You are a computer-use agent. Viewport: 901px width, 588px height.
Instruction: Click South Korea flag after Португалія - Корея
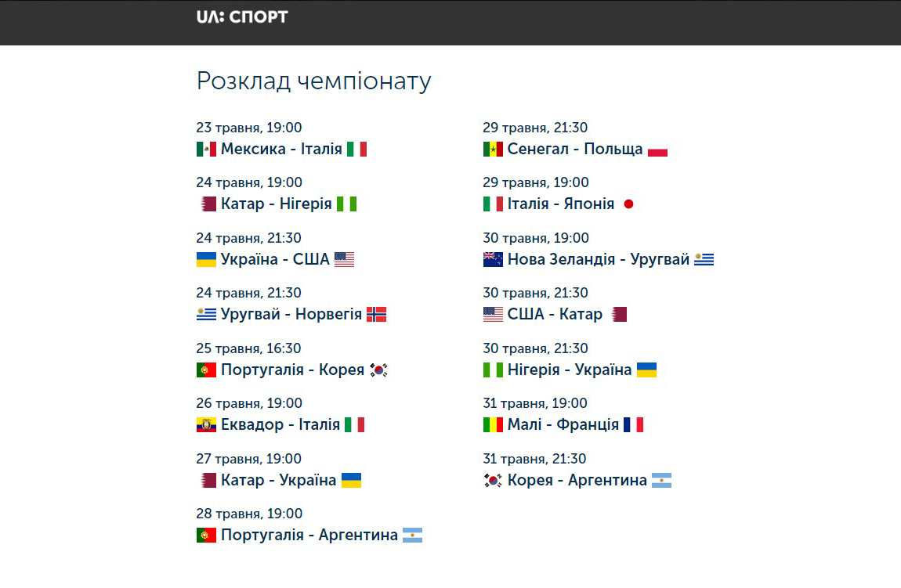point(378,370)
